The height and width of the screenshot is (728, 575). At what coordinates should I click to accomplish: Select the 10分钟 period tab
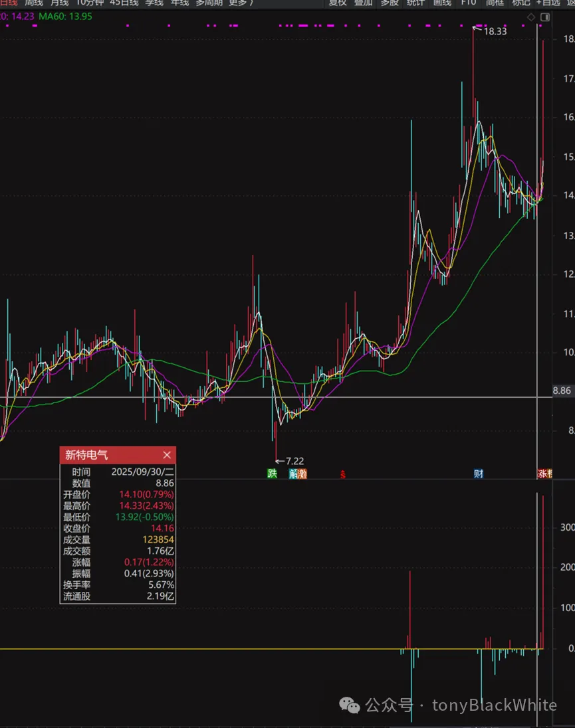point(89,3)
